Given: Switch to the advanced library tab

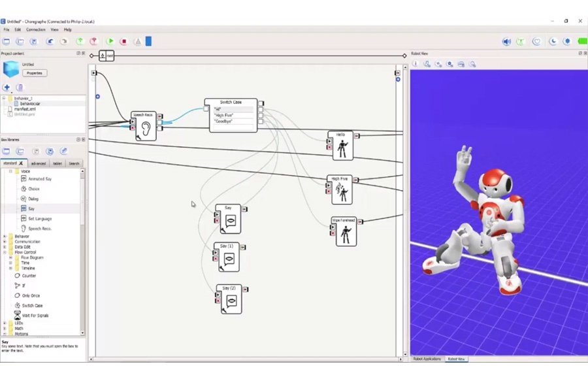Looking at the screenshot, I should pos(39,163).
